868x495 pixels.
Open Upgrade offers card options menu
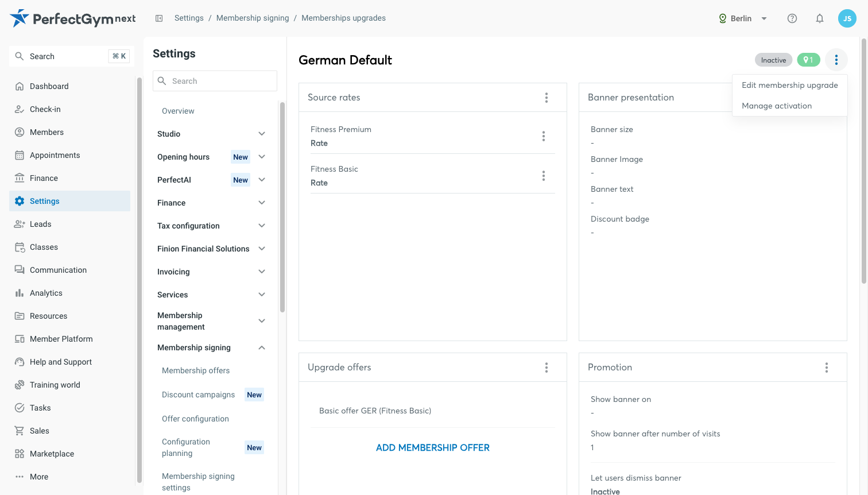tap(547, 368)
